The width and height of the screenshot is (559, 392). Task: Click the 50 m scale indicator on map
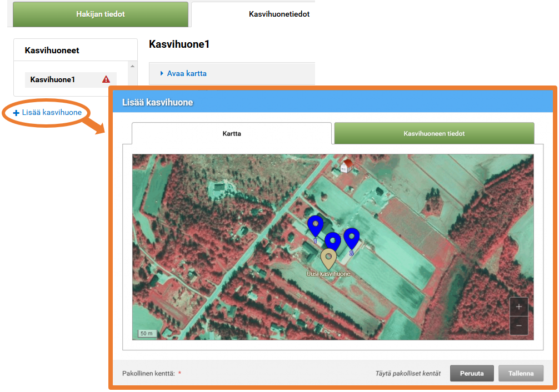point(147,333)
